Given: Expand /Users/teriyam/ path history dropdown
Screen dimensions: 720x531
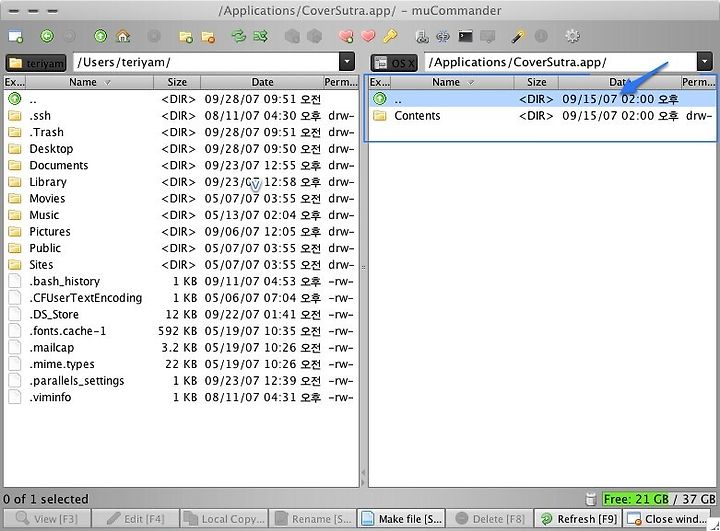Looking at the screenshot, I should point(347,62).
